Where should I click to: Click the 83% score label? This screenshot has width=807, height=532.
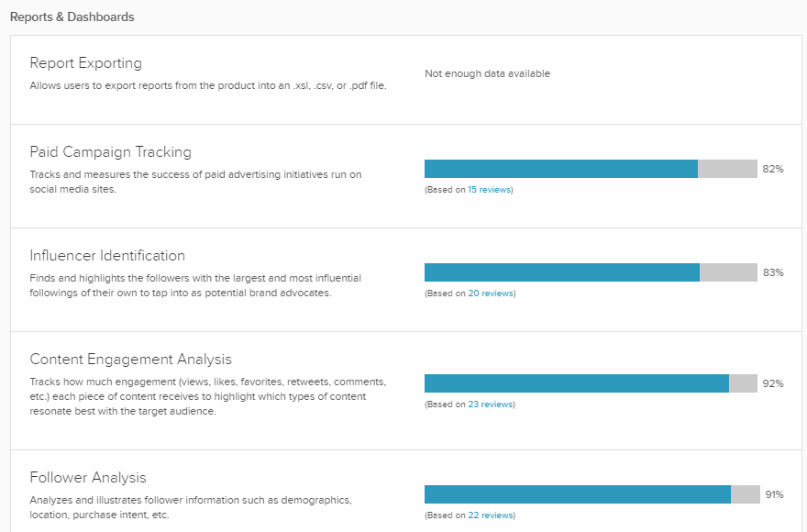(x=773, y=273)
